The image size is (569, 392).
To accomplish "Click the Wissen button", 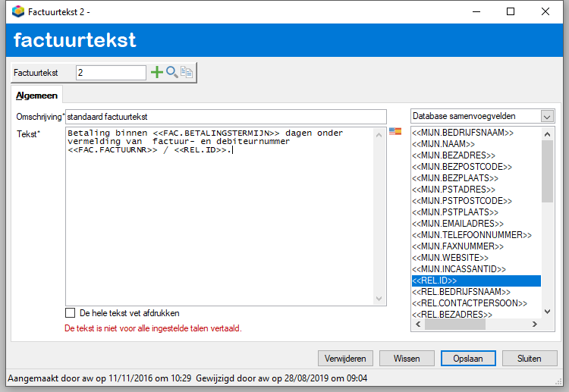I will point(407,359).
